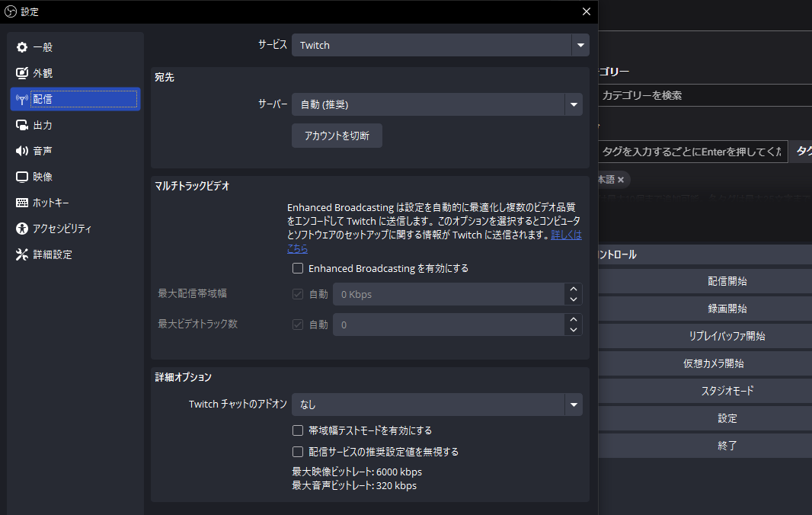Increase 最大ビデオトラック数 with up stepper
This screenshot has height=515, width=812.
tap(573, 320)
